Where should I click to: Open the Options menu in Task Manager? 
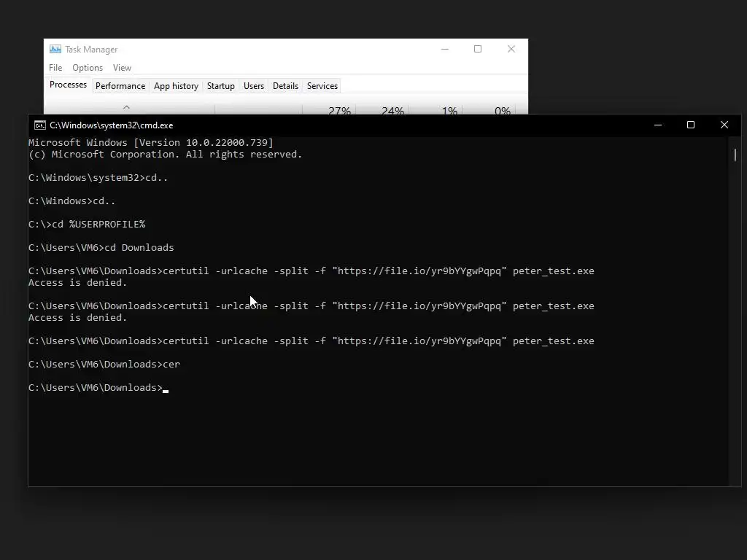click(x=88, y=68)
